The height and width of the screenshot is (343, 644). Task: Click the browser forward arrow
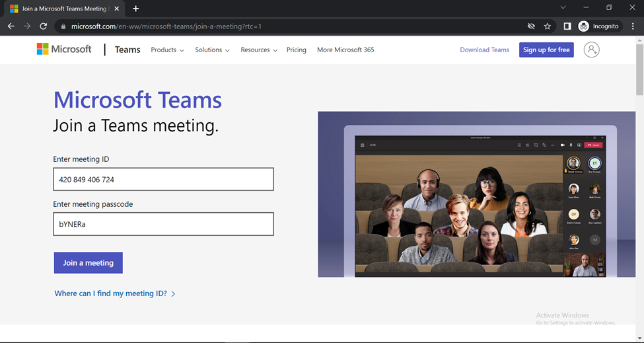tap(27, 26)
